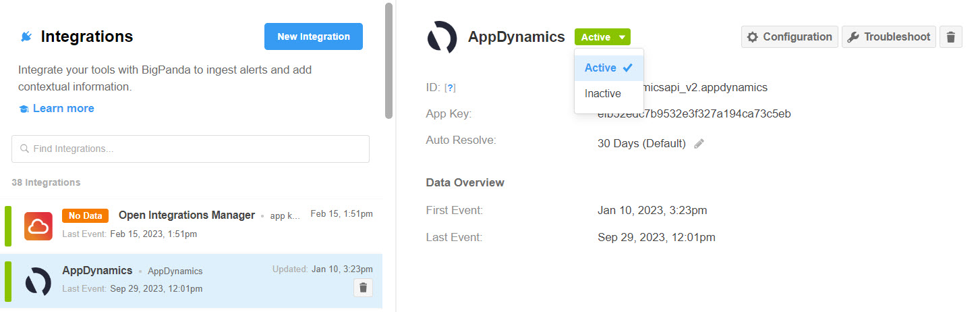The image size is (980, 312).
Task: Click the New Integration button
Action: click(x=314, y=36)
